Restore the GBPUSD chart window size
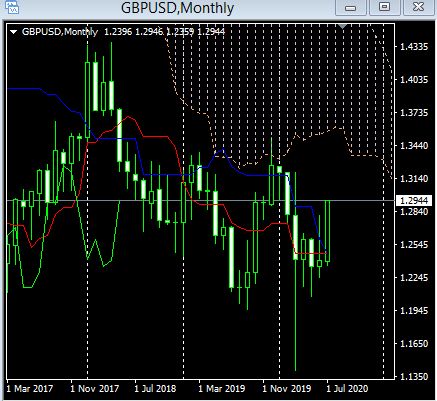This screenshot has height=401, width=437. (384, 7)
